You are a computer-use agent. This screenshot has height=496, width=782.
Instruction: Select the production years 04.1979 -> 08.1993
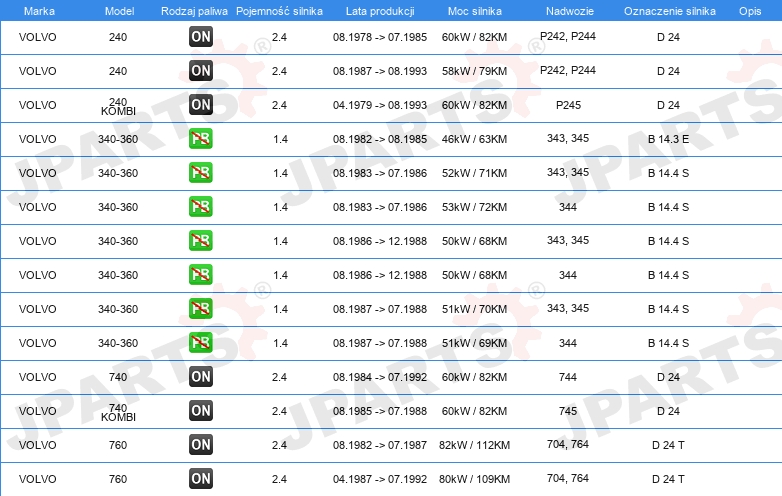[x=380, y=105]
